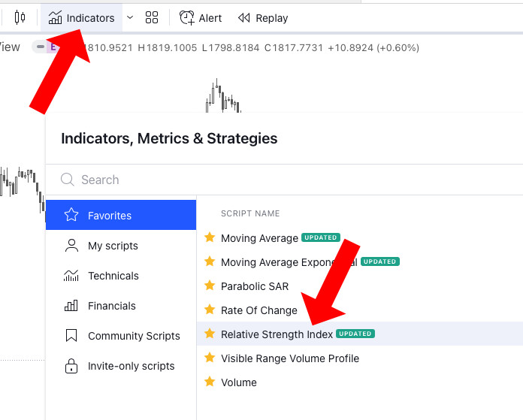Open the My scripts category
The width and height of the screenshot is (523, 420).
point(121,246)
